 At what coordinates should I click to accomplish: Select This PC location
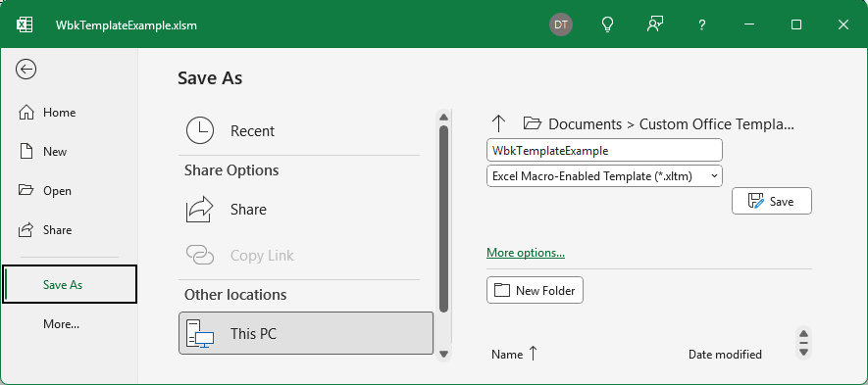click(306, 333)
